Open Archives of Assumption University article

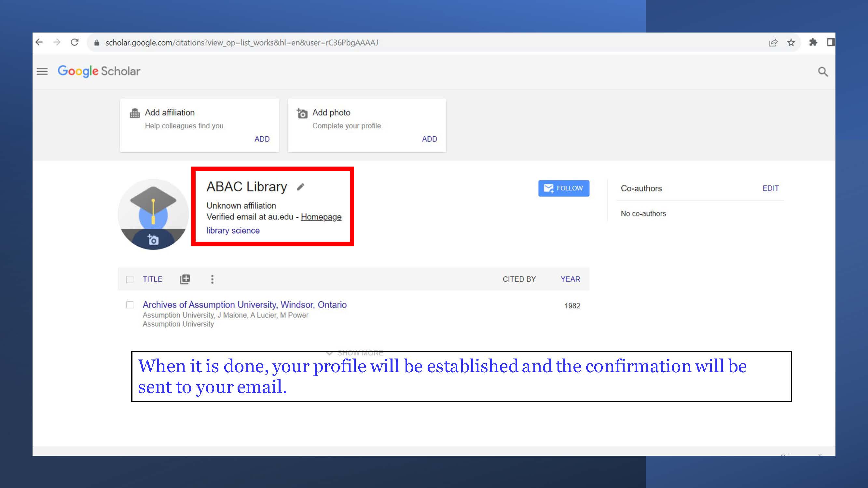click(245, 305)
